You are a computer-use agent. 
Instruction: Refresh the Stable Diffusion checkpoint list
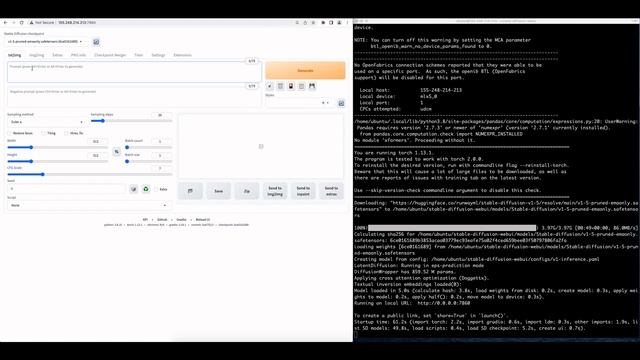coord(96,42)
